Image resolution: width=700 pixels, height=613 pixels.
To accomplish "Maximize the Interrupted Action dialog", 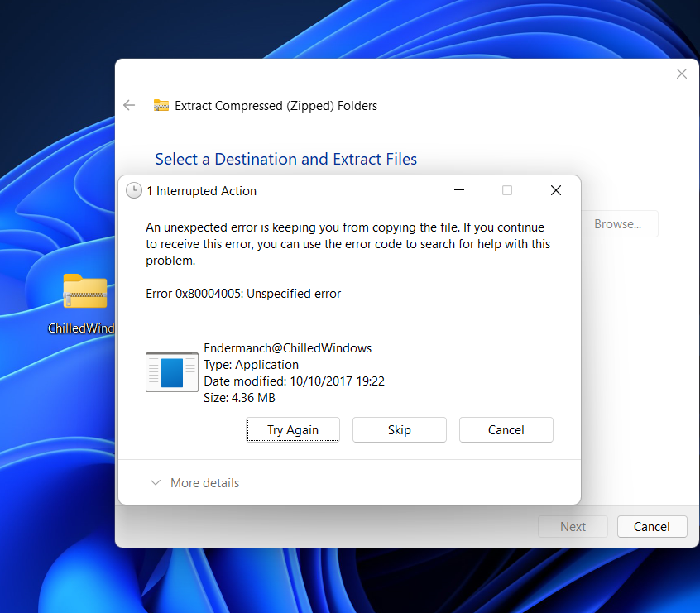I will (507, 190).
